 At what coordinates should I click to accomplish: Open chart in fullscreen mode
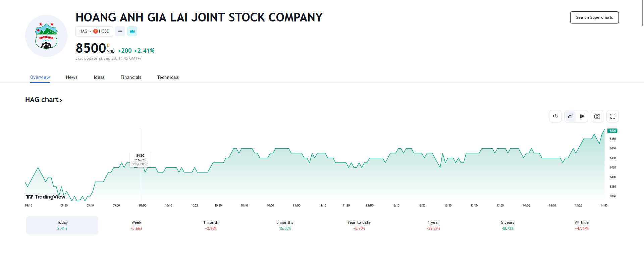click(x=612, y=116)
